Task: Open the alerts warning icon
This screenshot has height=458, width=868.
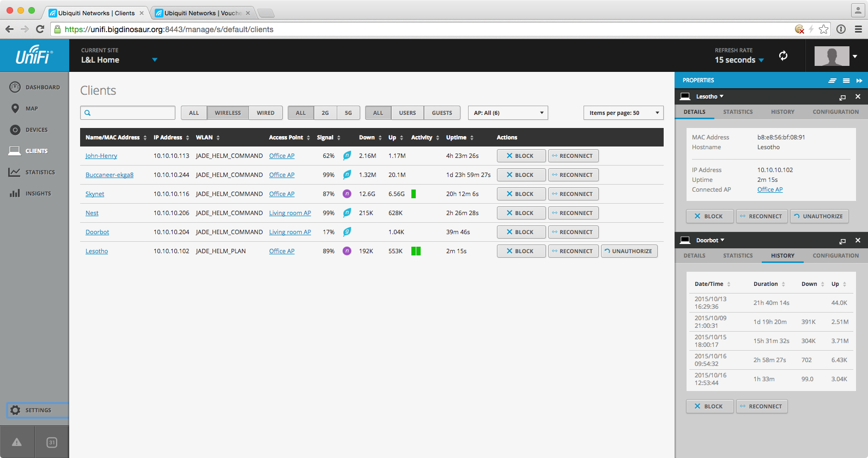Action: (17, 442)
